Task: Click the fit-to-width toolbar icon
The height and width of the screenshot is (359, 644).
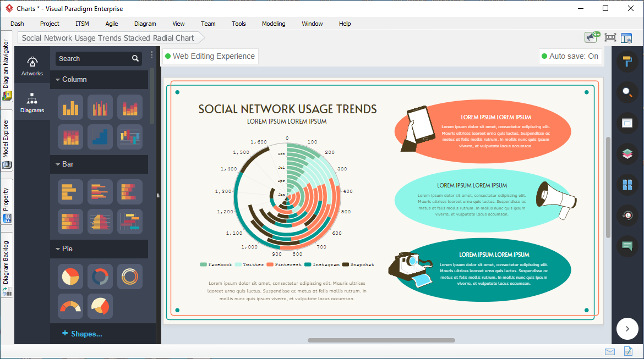Action: [610, 38]
